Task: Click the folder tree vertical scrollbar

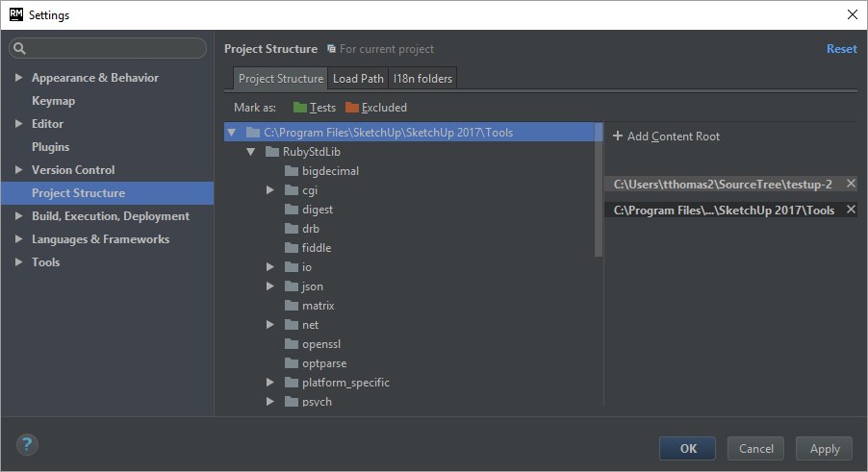Action: click(599, 192)
